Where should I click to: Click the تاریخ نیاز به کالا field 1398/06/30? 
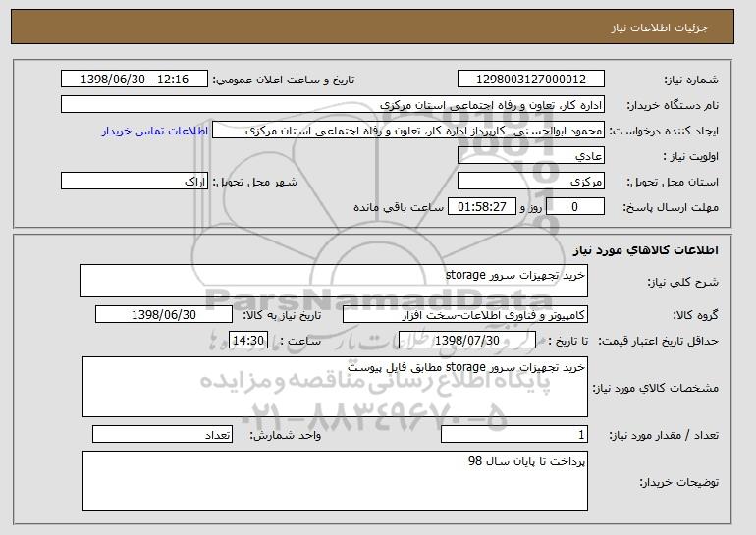(164, 315)
